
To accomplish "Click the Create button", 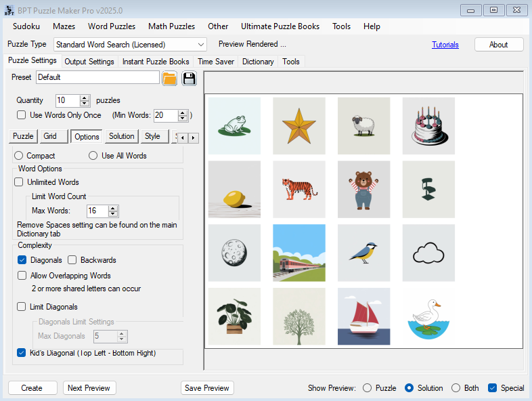I will tap(32, 387).
